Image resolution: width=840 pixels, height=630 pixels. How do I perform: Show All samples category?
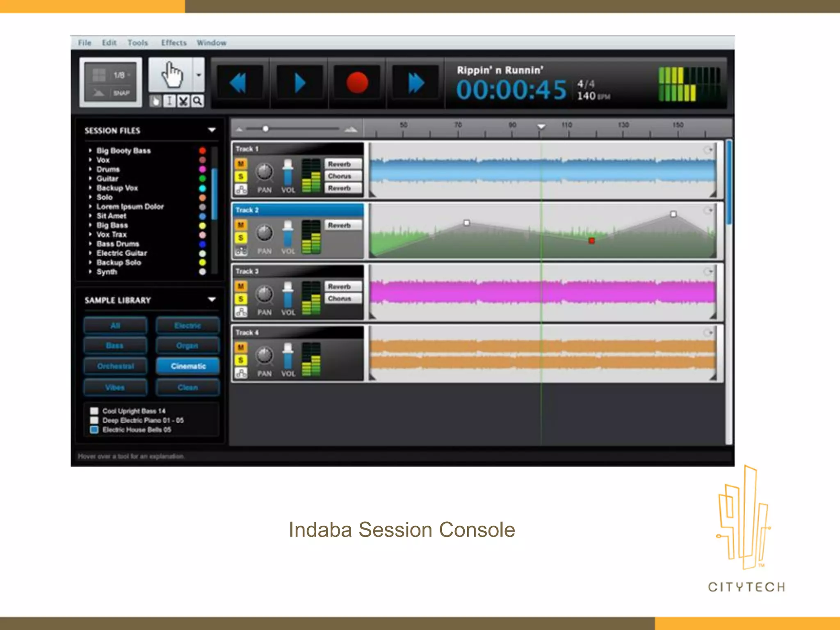coord(116,326)
